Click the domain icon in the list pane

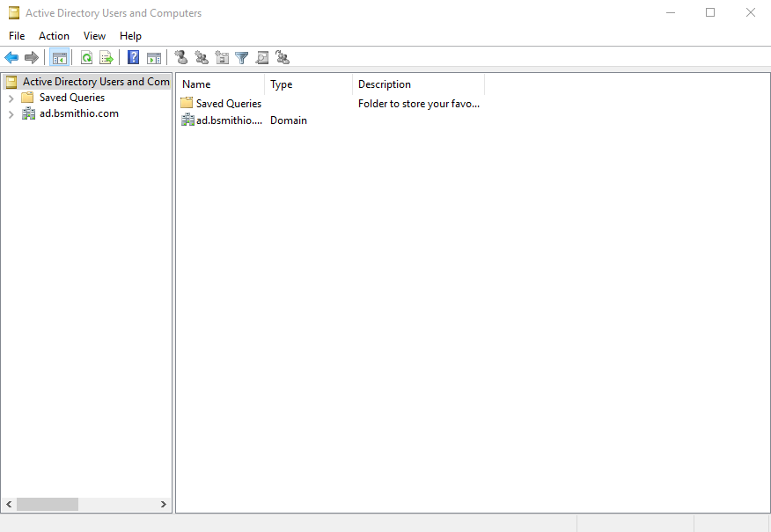point(187,120)
